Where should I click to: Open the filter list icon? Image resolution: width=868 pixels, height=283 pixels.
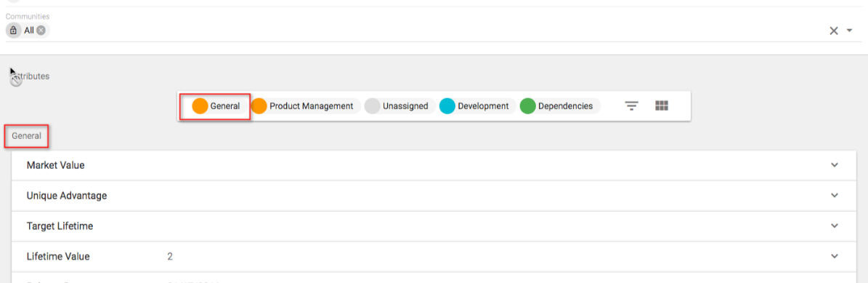click(632, 105)
